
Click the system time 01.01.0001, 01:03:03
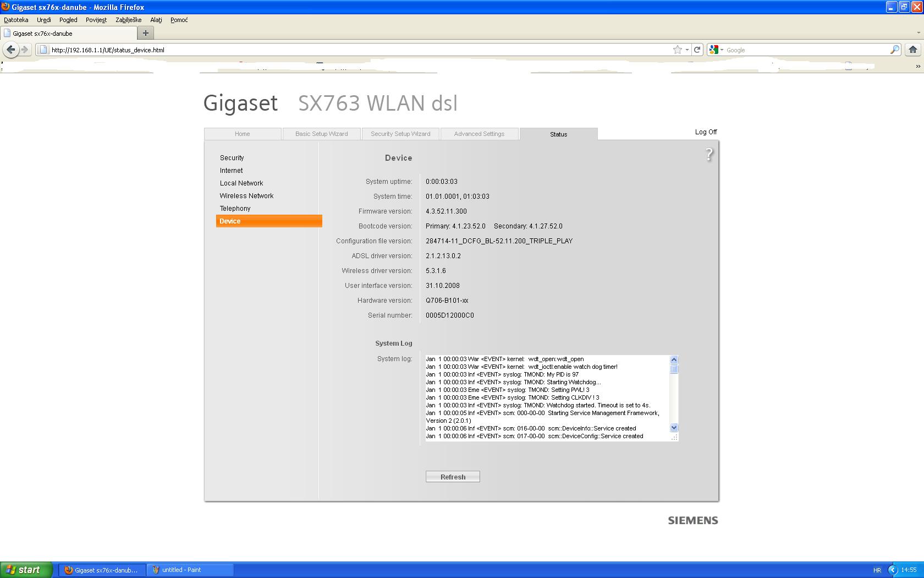point(458,197)
